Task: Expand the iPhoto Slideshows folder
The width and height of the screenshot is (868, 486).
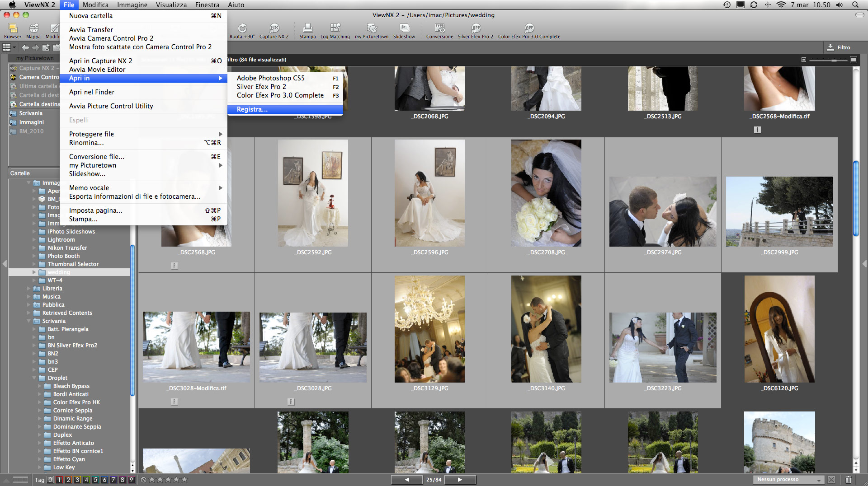Action: coord(34,232)
